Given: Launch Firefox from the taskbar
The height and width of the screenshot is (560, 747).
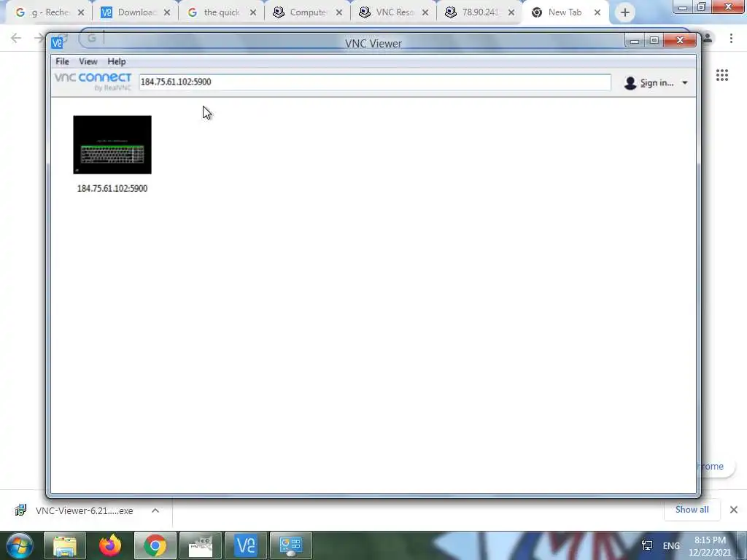Looking at the screenshot, I should pos(110,545).
